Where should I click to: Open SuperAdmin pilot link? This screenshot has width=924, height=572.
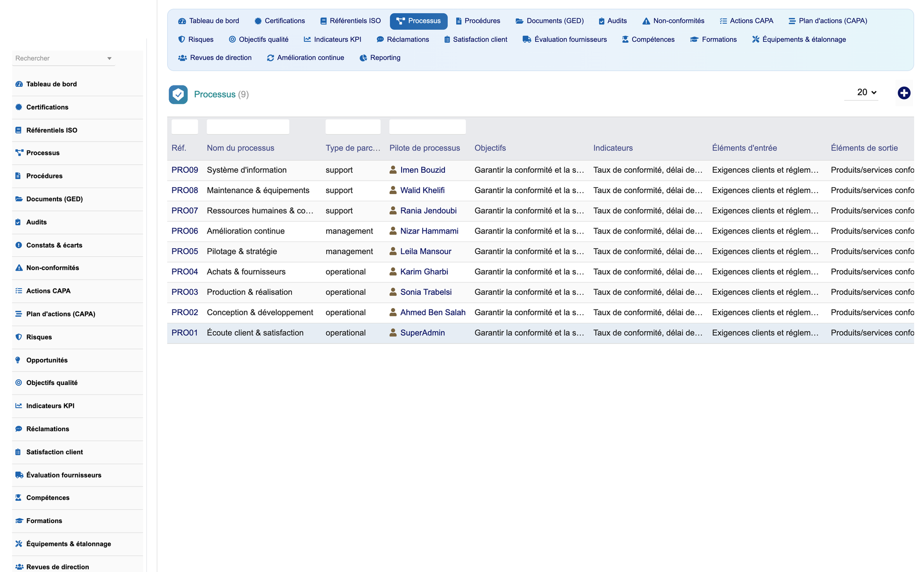(x=423, y=333)
